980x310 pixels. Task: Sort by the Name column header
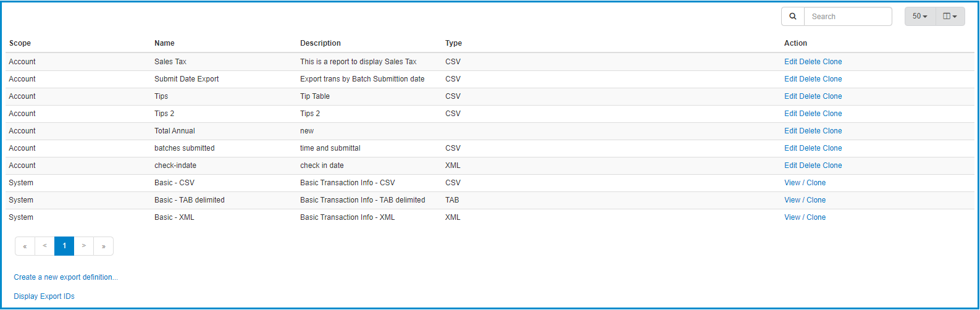pos(164,43)
